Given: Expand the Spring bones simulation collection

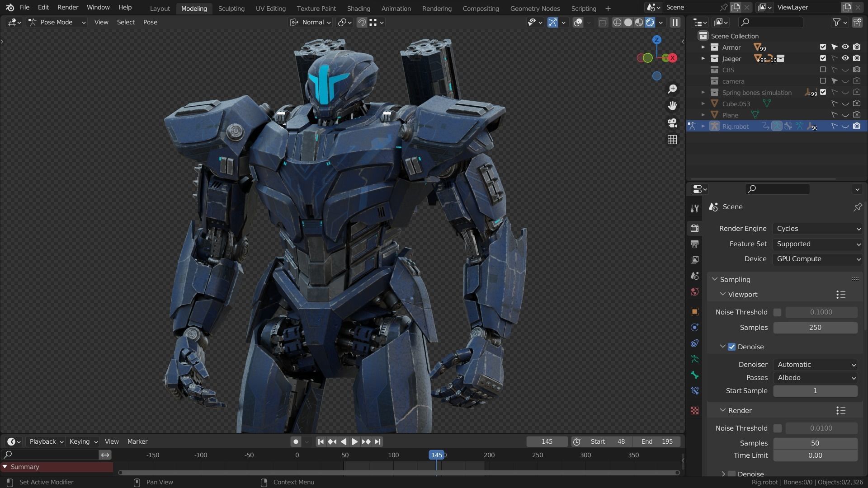Looking at the screenshot, I should pyautogui.click(x=703, y=92).
